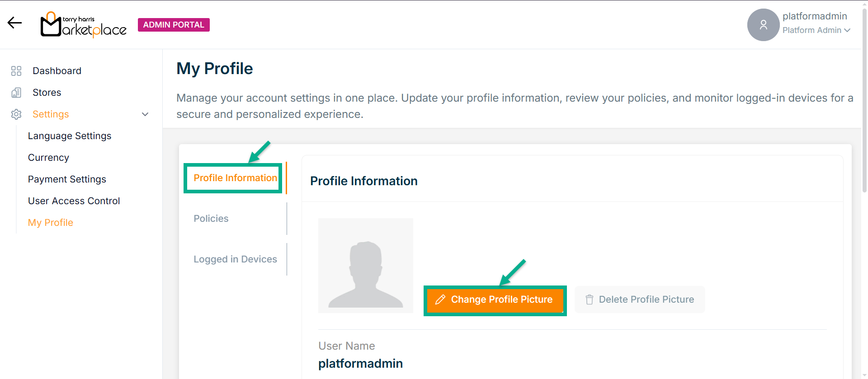
Task: Click the profile picture placeholder thumbnail
Action: point(365,266)
